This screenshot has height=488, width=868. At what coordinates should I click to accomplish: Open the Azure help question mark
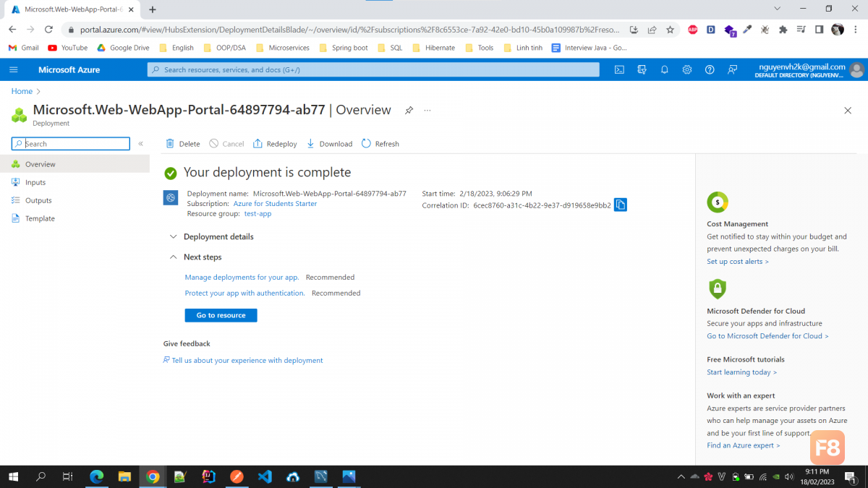710,69
